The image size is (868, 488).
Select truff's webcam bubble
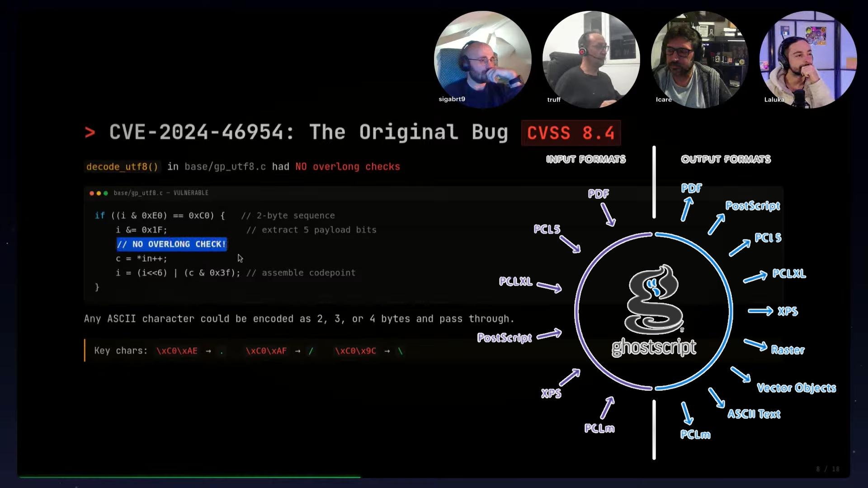591,60
